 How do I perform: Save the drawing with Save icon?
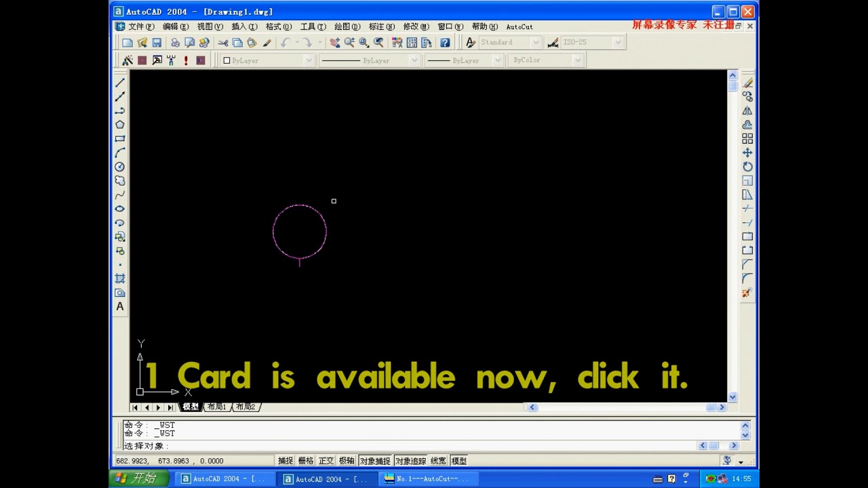(157, 43)
